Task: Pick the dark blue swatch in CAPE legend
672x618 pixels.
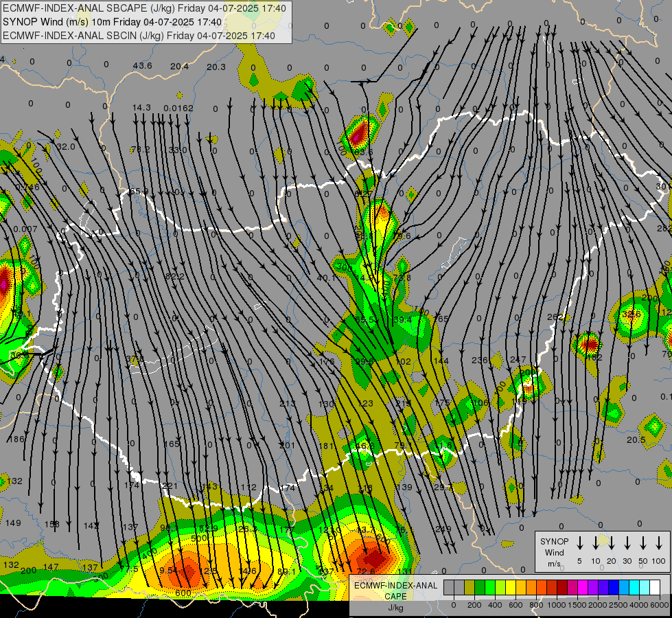Action: tap(613, 587)
